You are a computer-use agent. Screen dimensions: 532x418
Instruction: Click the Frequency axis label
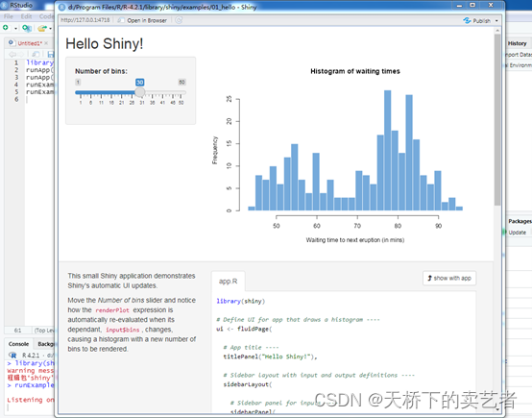coord(215,151)
